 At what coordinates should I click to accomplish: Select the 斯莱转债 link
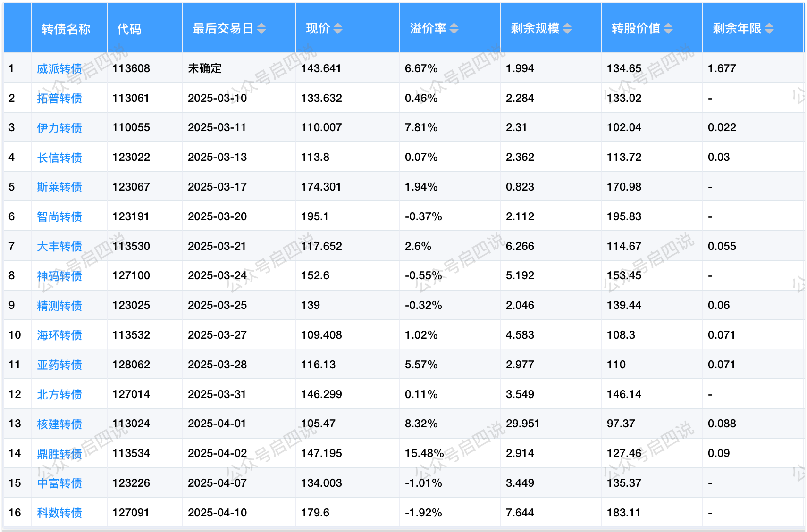pos(59,187)
